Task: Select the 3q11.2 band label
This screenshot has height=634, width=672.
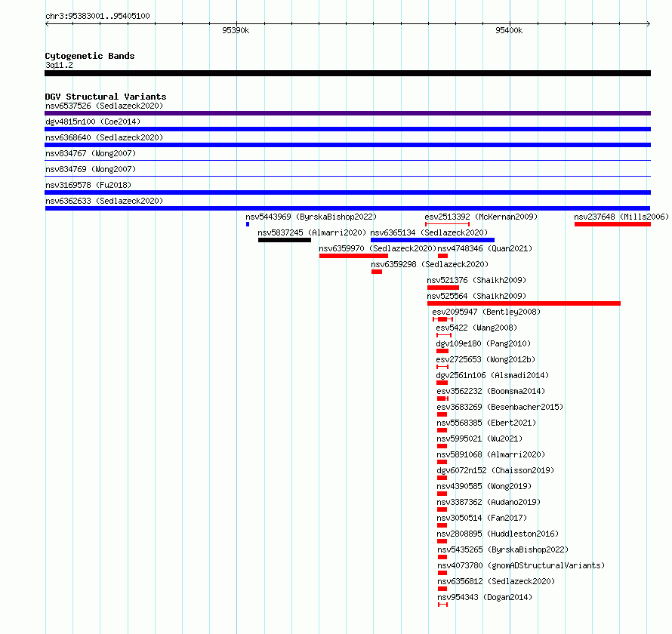Action: click(59, 65)
